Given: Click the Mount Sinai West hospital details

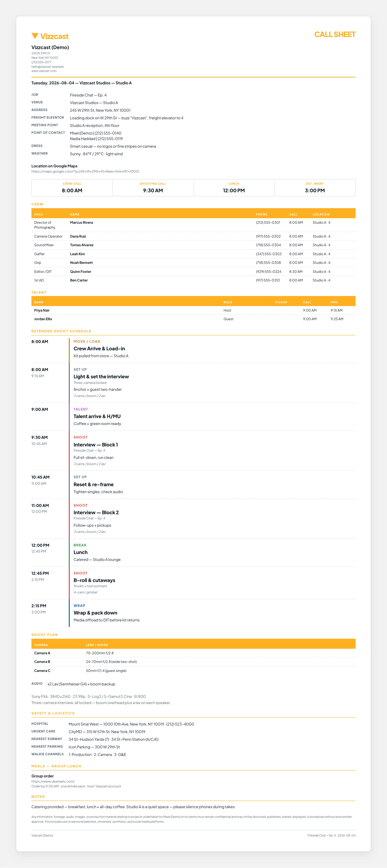Looking at the screenshot, I should pos(131,724).
